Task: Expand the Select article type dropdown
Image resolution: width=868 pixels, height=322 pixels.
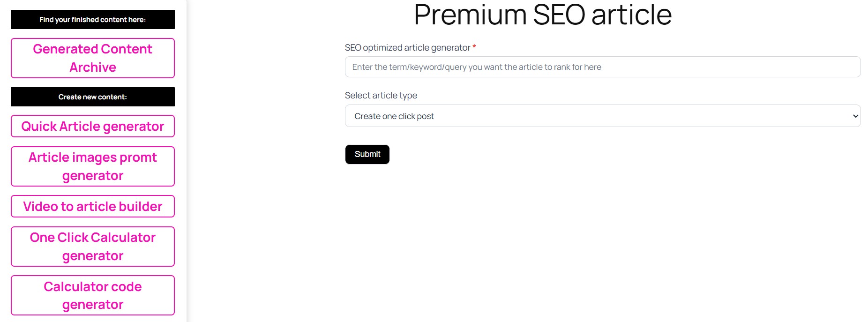Action: pos(602,116)
